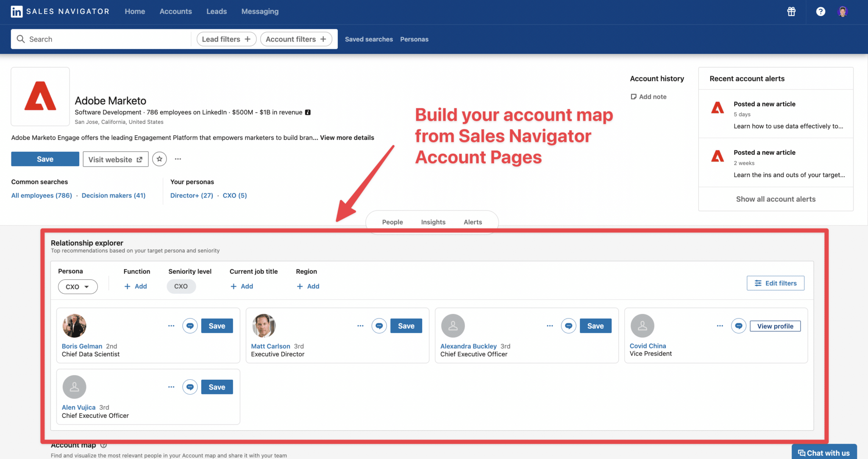Open the Persona dropdown set to CXO

click(78, 287)
